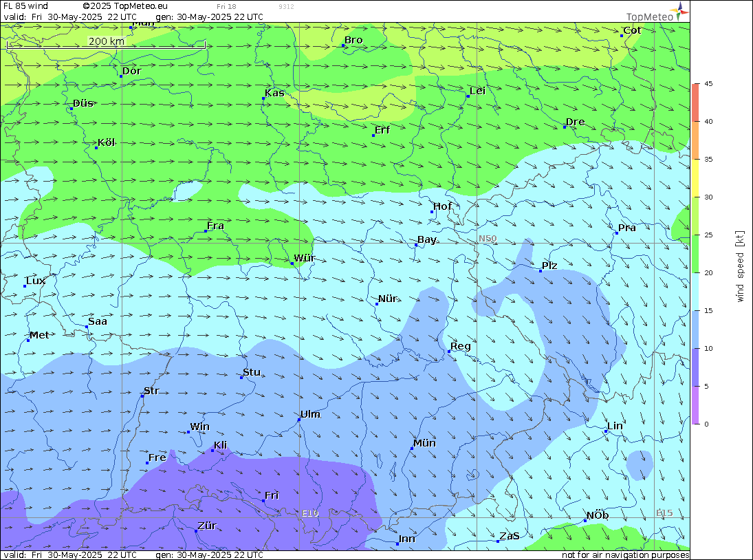Click the "FL 85 wind" title text
This screenshot has height=560, width=753.
26,6
